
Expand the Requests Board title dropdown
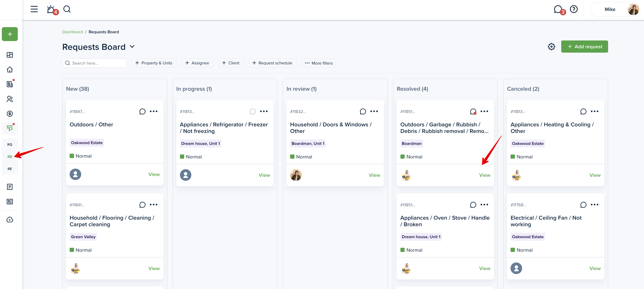pos(132,47)
